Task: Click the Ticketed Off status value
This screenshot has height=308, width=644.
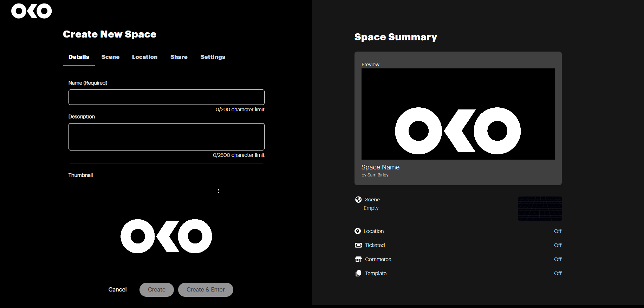Action: [558, 245]
